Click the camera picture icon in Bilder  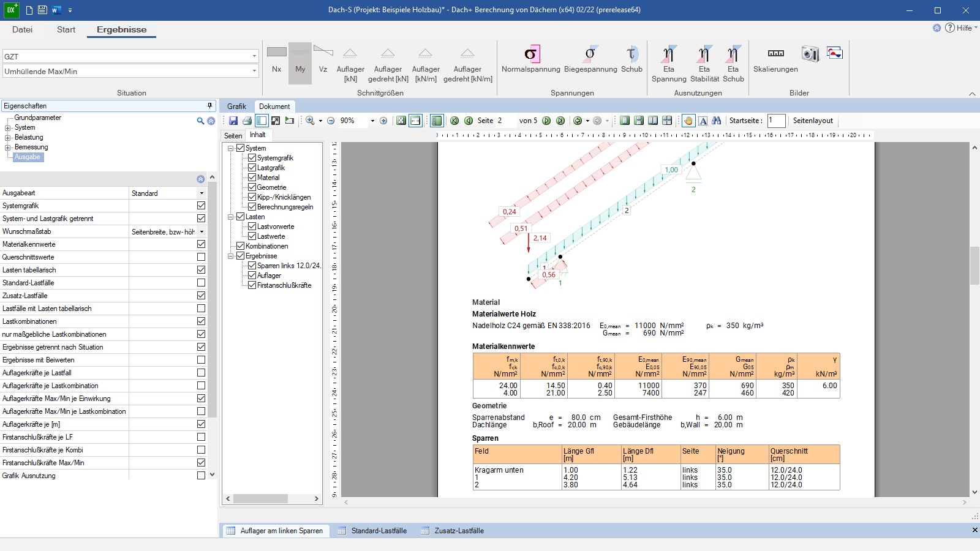tap(810, 53)
